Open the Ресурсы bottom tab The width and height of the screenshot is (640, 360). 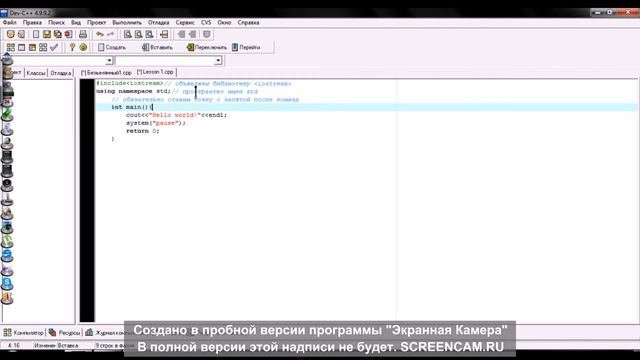click(x=64, y=333)
